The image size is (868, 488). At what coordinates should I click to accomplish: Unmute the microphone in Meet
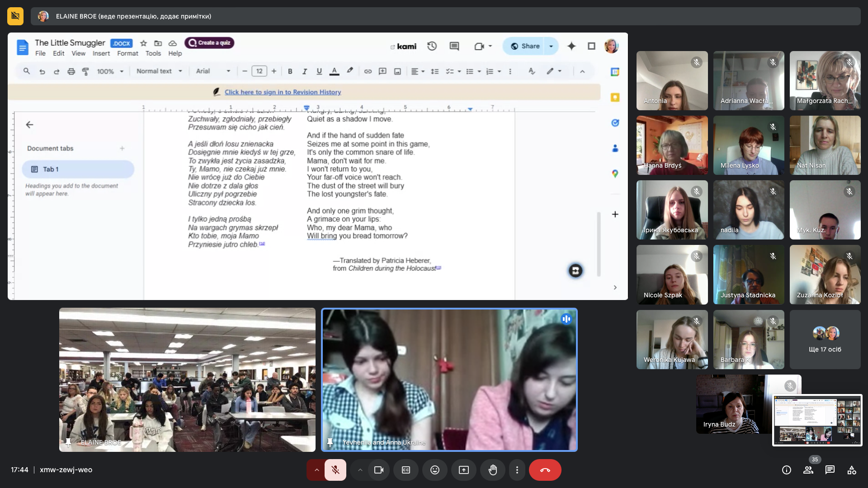335,470
